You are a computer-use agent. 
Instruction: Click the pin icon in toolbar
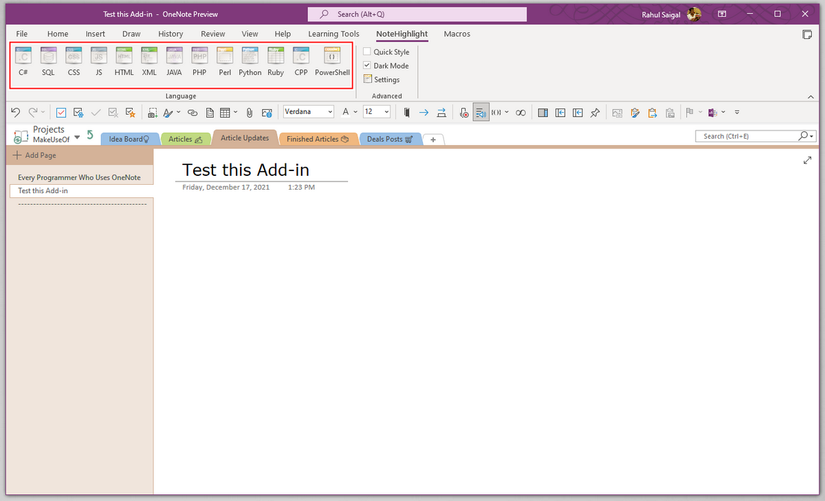tap(595, 112)
